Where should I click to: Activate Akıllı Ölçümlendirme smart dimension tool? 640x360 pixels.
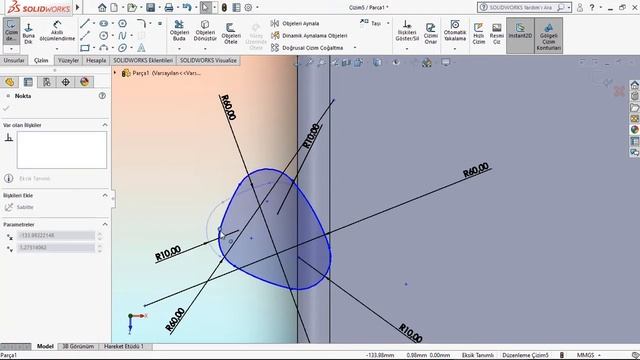point(57,31)
